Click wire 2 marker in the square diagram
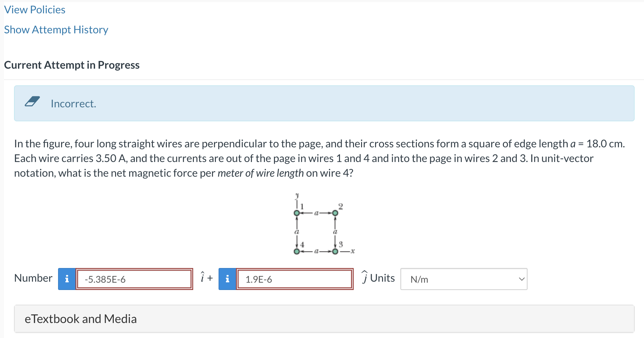644x338 pixels. pyautogui.click(x=335, y=212)
